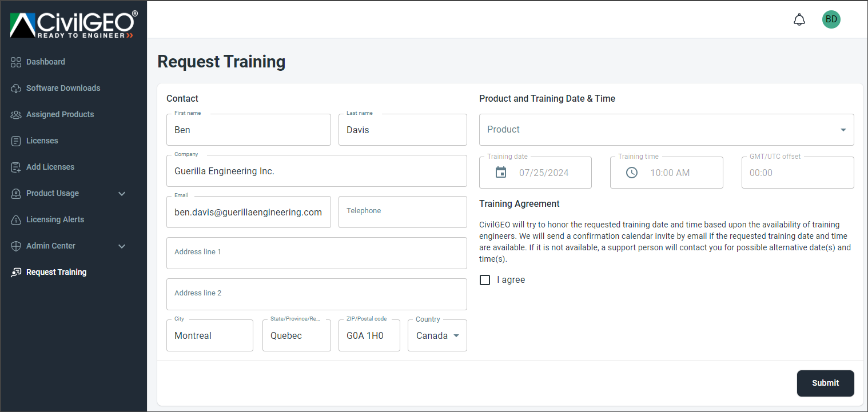Expand the Product Usage chevron

point(122,194)
